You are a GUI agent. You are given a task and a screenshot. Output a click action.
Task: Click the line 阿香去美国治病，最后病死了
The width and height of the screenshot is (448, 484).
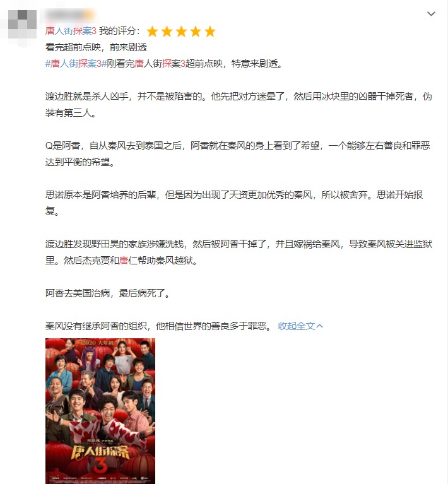(x=108, y=293)
